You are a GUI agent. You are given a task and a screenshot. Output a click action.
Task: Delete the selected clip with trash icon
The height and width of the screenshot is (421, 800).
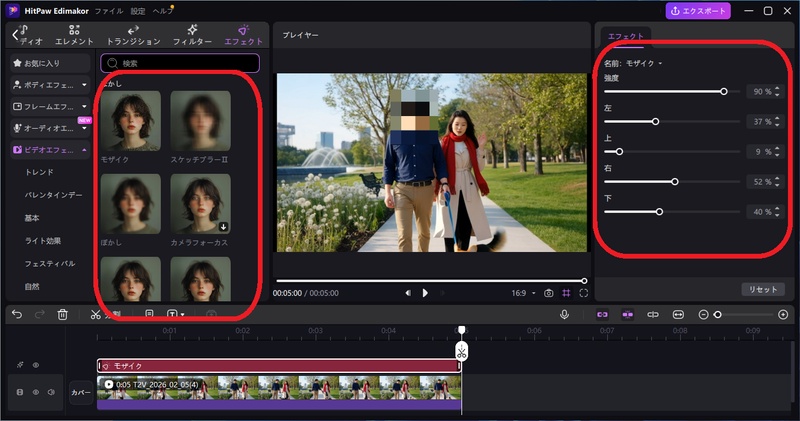click(63, 314)
